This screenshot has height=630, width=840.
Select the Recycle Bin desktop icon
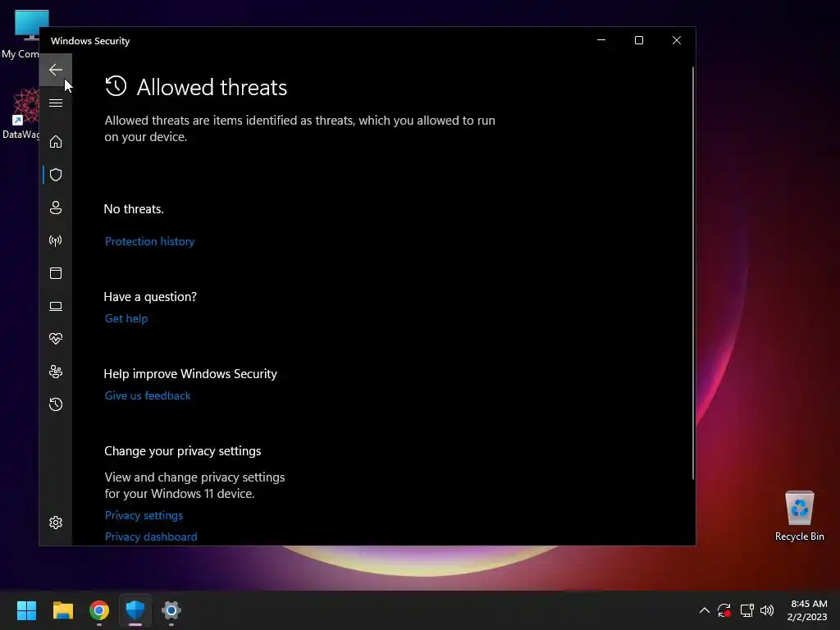point(799,515)
